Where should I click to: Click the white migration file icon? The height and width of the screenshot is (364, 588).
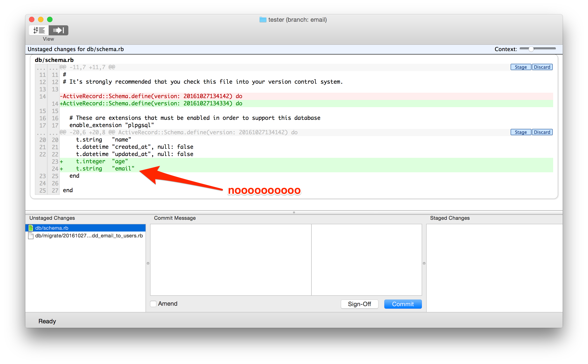[x=31, y=235]
